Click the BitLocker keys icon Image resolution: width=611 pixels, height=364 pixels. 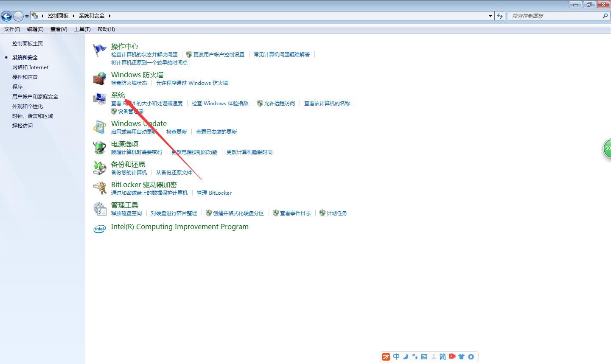click(100, 188)
